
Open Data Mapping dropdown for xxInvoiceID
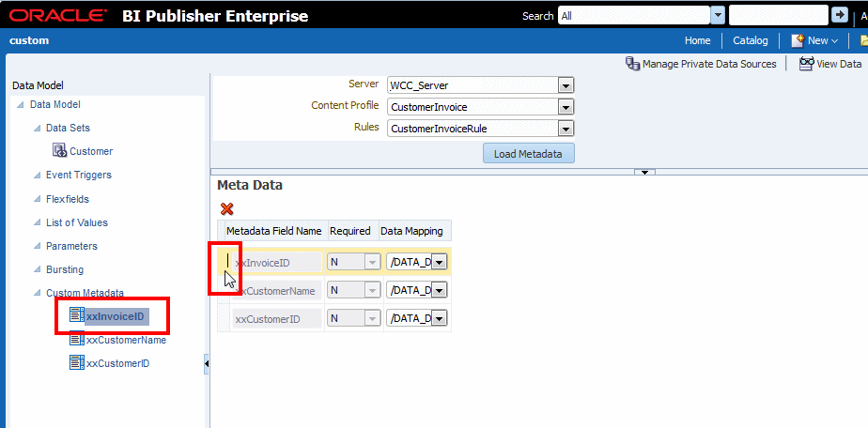(439, 262)
